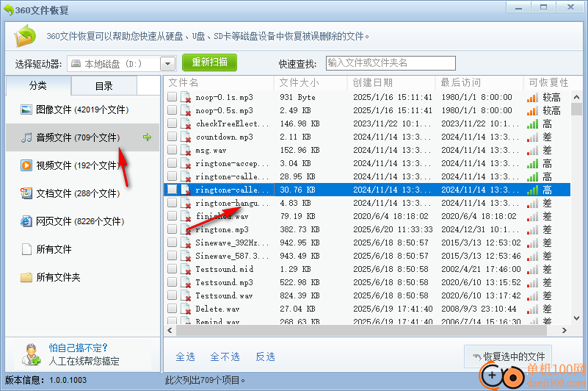Click the horizontal scrollbar left arrow
Viewport: 588px width, 391px height.
click(x=170, y=331)
